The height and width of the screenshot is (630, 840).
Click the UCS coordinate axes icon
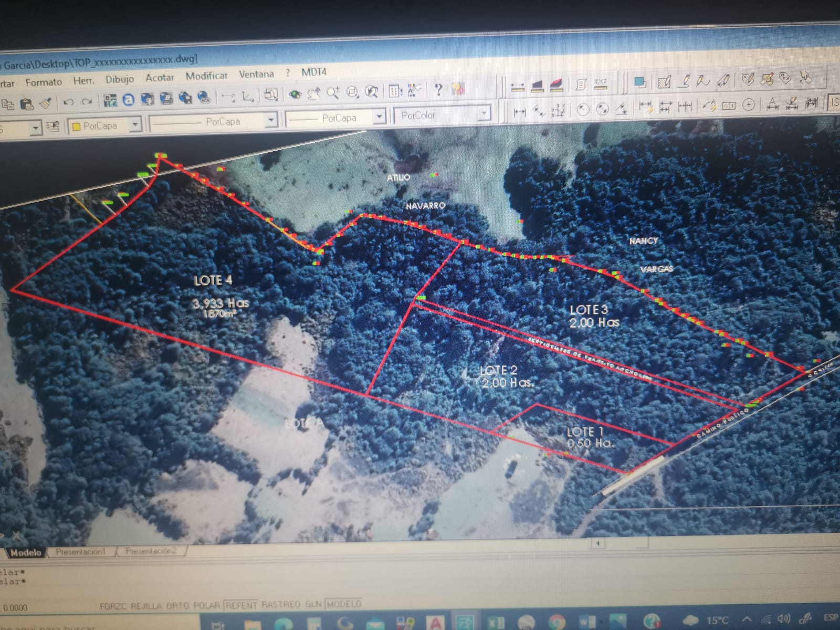(248, 96)
